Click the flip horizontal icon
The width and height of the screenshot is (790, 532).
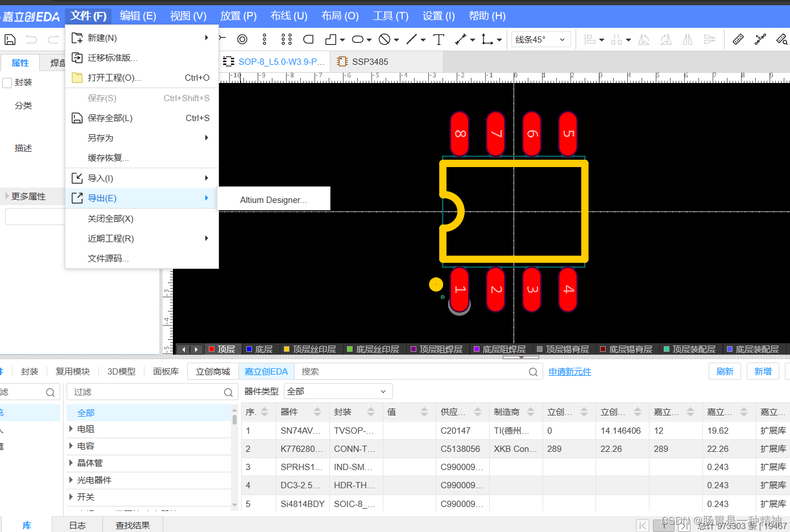point(688,40)
